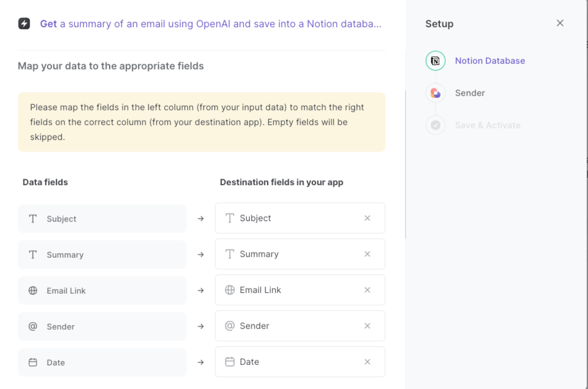The image size is (588, 389).
Task: Open the Subject destination field selector
Action: click(x=294, y=218)
